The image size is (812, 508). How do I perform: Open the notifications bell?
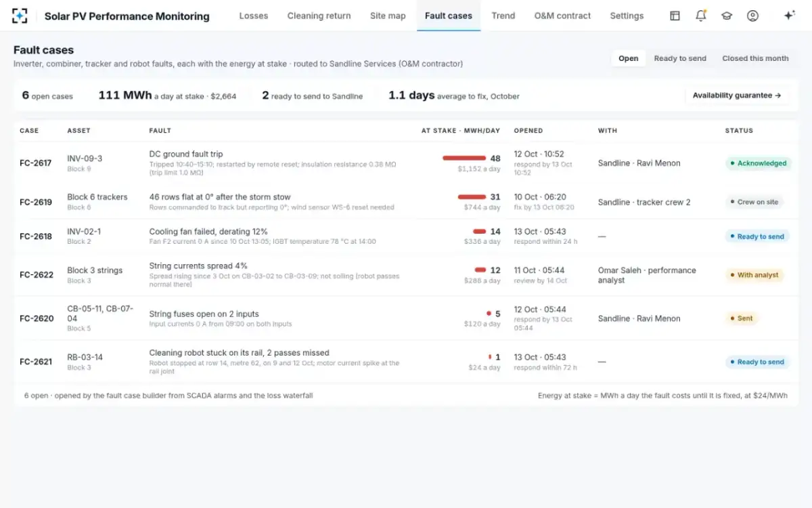pos(701,16)
